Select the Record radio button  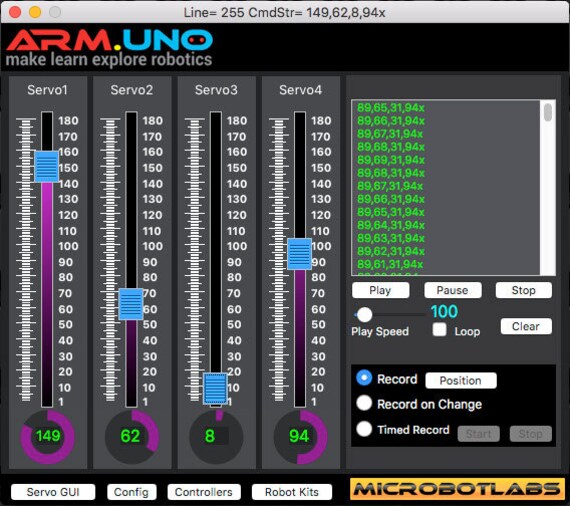[x=364, y=378]
